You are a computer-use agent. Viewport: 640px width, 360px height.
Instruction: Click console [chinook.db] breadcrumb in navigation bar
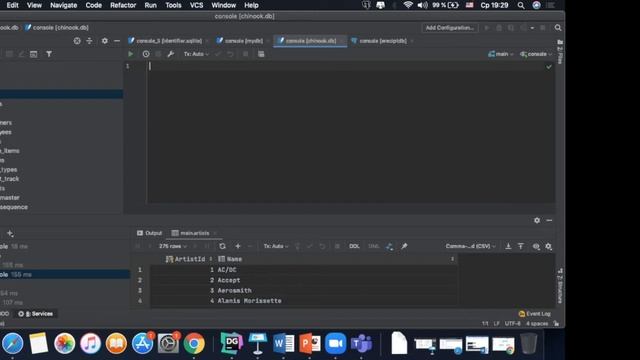57,27
